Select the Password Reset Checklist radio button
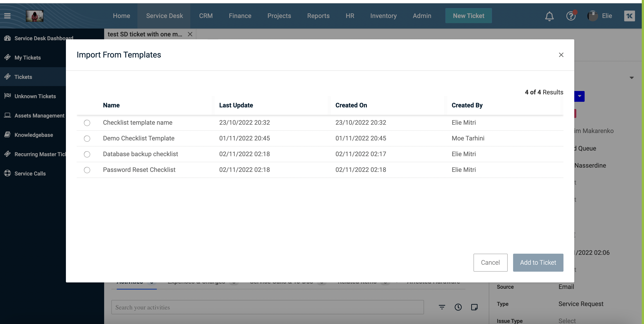The height and width of the screenshot is (324, 644). click(x=87, y=169)
